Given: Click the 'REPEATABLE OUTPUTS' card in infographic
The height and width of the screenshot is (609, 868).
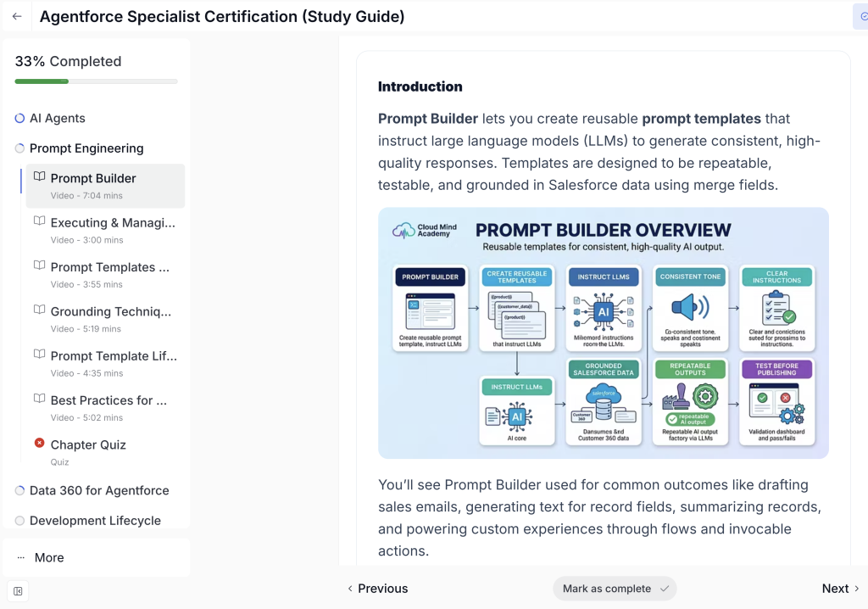Looking at the screenshot, I should tap(690, 402).
